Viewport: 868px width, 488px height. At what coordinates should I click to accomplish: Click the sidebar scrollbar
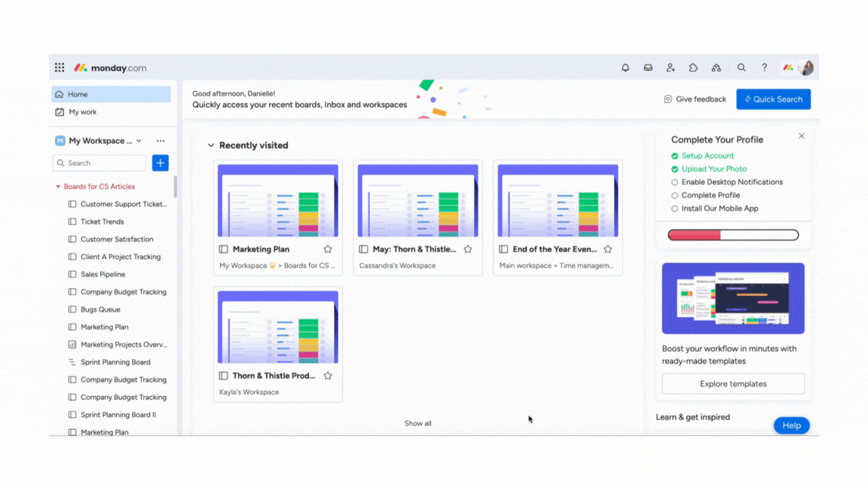(x=176, y=187)
